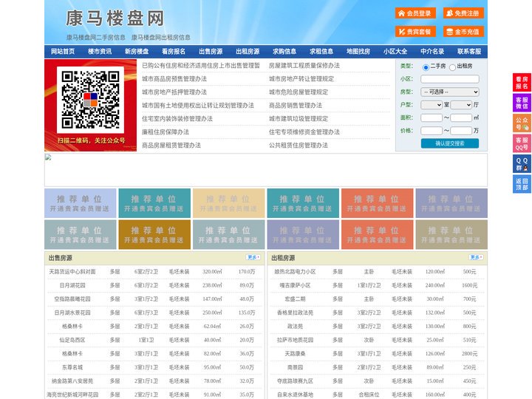The width and height of the screenshot is (532, 399).
Task: Open the 厅 count dropdown
Action: [x=461, y=105]
